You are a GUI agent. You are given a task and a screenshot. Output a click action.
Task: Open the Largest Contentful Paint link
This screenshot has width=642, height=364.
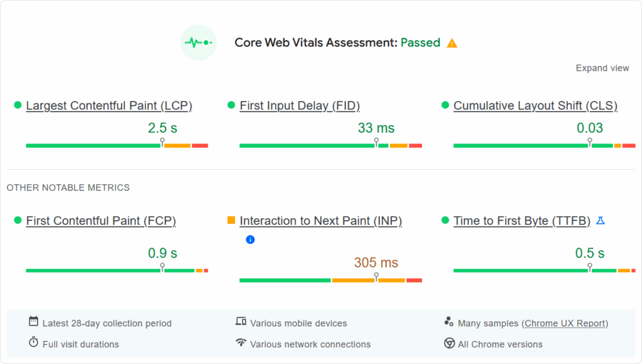coord(108,105)
